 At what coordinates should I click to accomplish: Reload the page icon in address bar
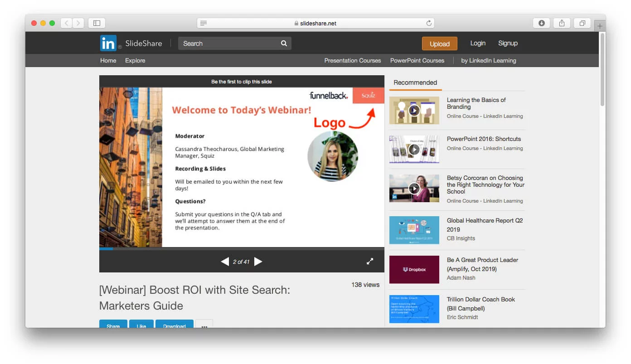click(429, 23)
